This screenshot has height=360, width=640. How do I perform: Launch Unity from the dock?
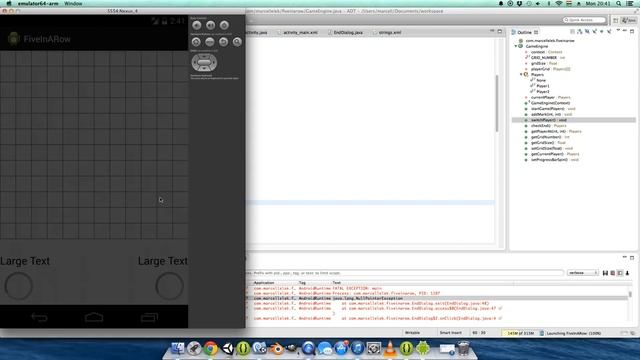(x=227, y=348)
